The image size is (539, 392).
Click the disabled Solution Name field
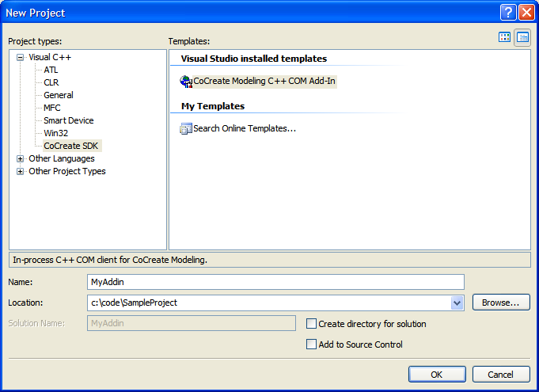point(192,323)
